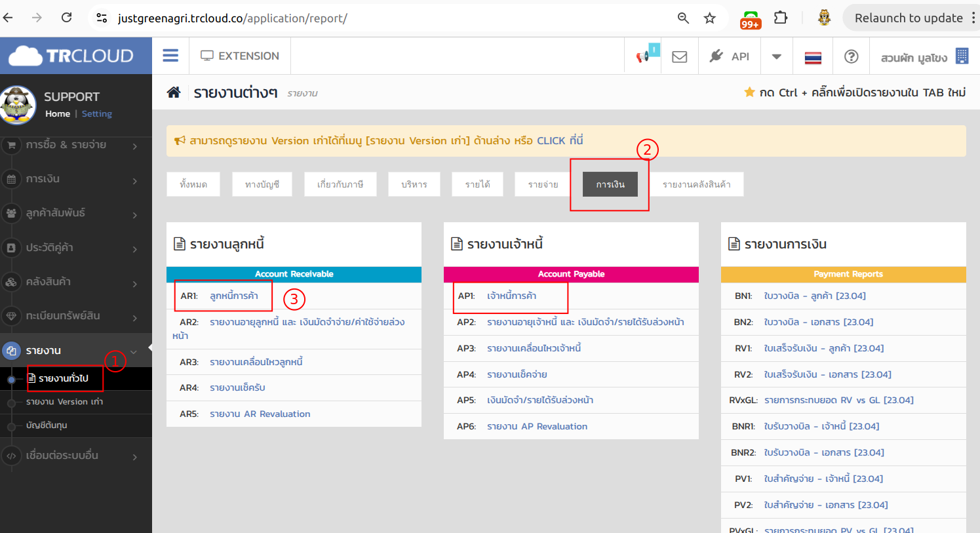Open the banner about รายงาน Version เก่า
The height and width of the screenshot is (533, 980).
click(566, 141)
